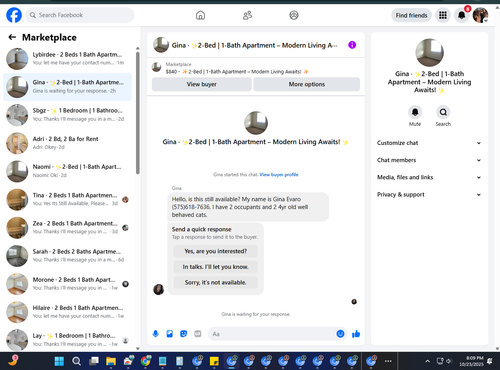Search in conversation via magnifier icon
This screenshot has height=370, width=500.
(443, 112)
